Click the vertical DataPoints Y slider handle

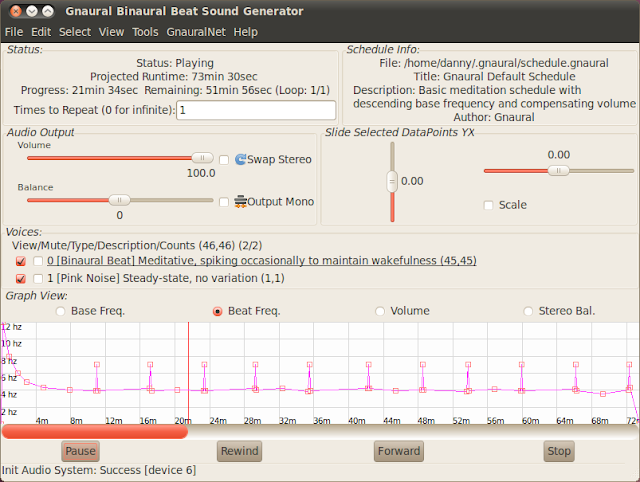click(392, 181)
